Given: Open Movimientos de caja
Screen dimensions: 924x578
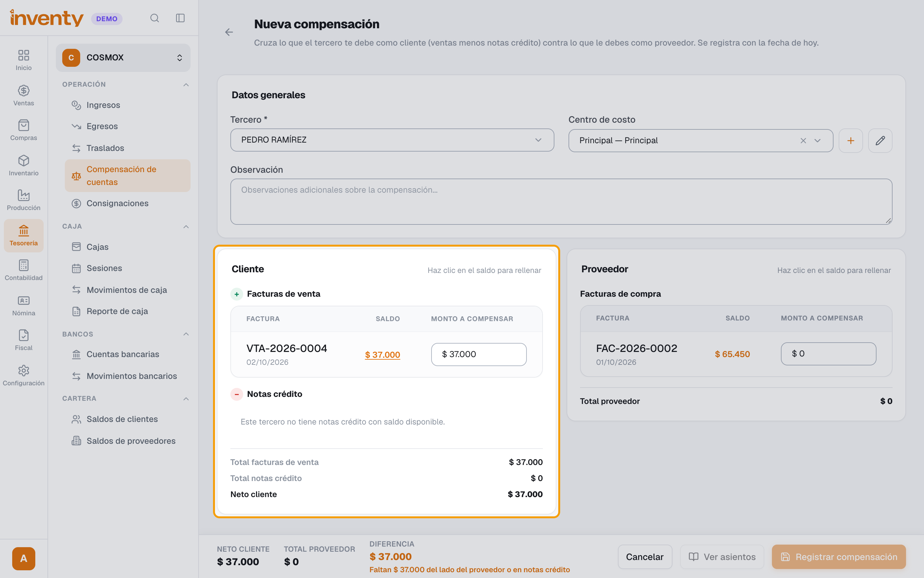Looking at the screenshot, I should (x=127, y=290).
